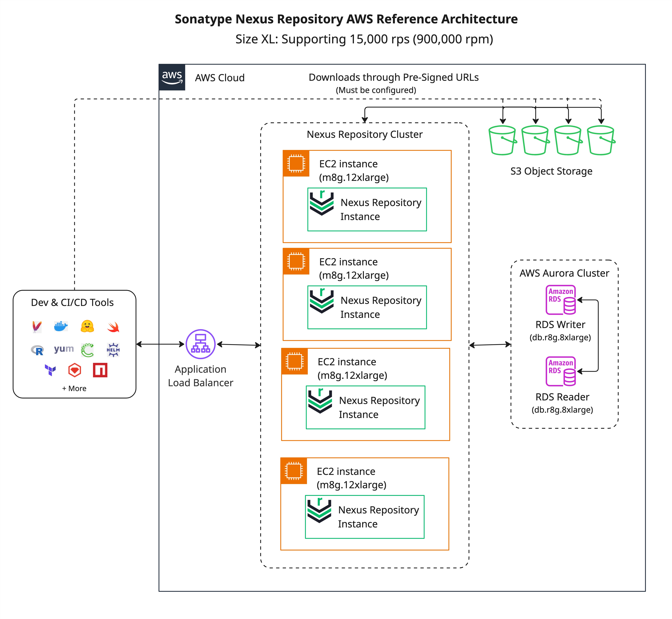Click the Nexus logo in topmost instance box
This screenshot has height=619, width=672.
point(322,203)
